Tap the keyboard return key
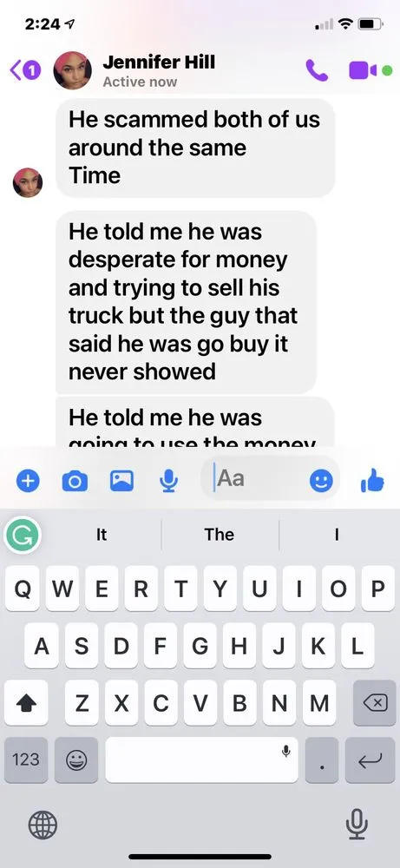The height and width of the screenshot is (868, 400). point(370,759)
